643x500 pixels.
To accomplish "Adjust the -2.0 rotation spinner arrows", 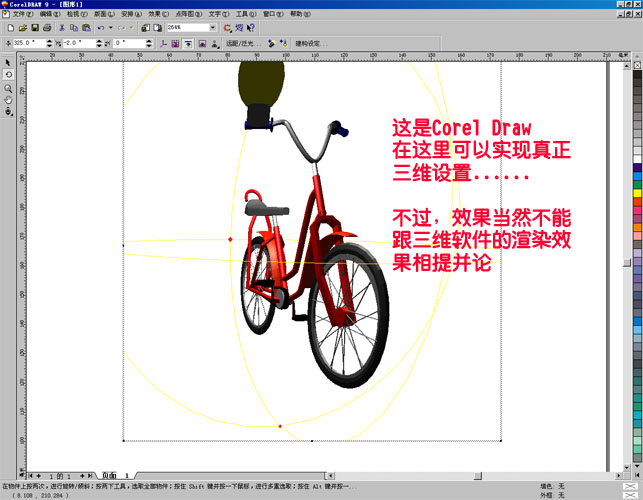I will tap(99, 43).
